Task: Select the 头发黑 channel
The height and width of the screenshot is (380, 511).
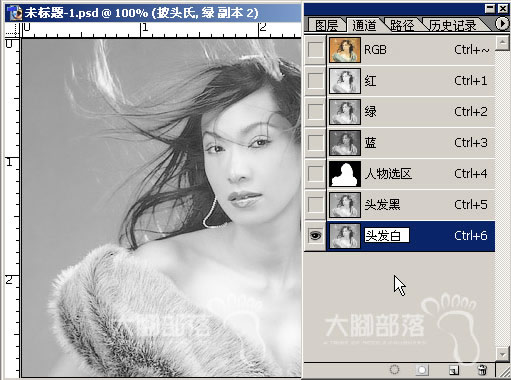Action: click(x=411, y=204)
